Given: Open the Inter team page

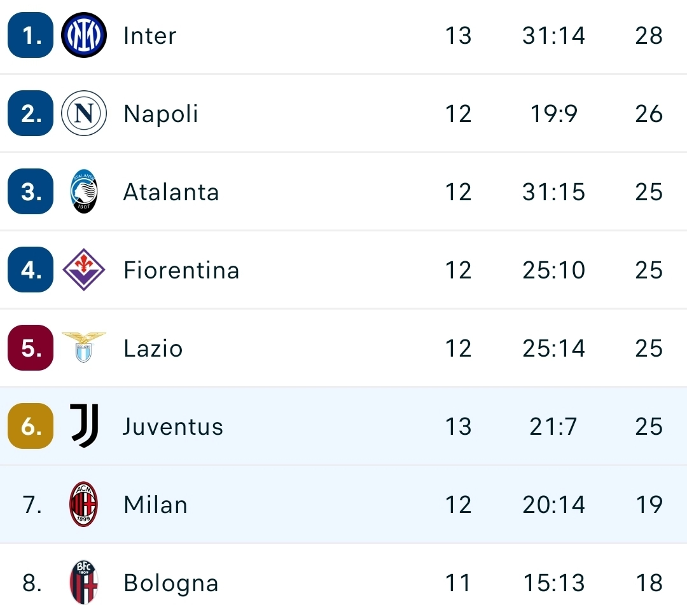Looking at the screenshot, I should tap(149, 36).
